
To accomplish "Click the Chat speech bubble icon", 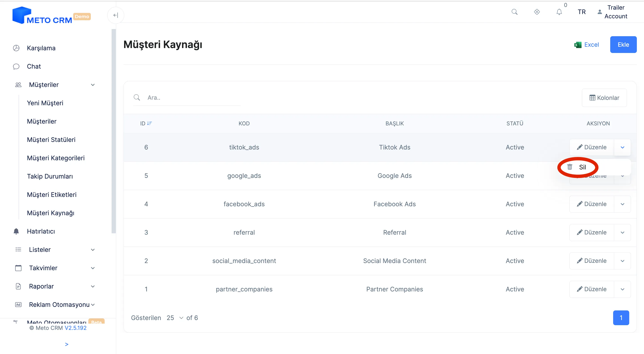I will tap(16, 66).
